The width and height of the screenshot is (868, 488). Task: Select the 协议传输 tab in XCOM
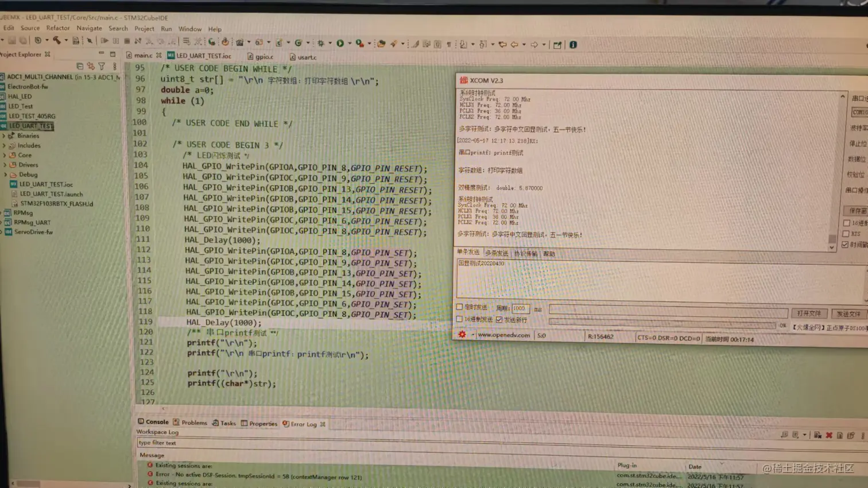525,253
